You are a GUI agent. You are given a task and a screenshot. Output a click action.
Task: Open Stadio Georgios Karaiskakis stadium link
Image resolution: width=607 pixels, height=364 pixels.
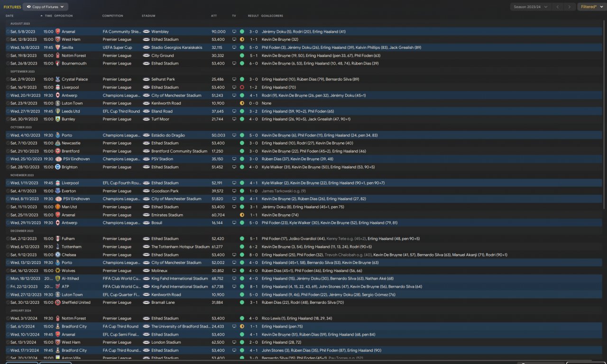click(176, 47)
